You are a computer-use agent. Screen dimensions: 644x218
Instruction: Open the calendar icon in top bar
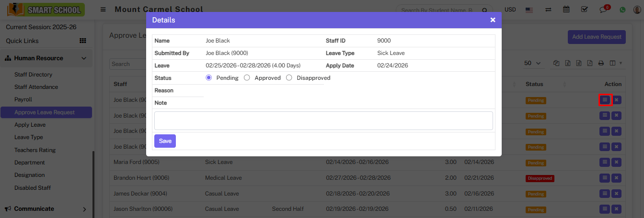click(x=566, y=10)
